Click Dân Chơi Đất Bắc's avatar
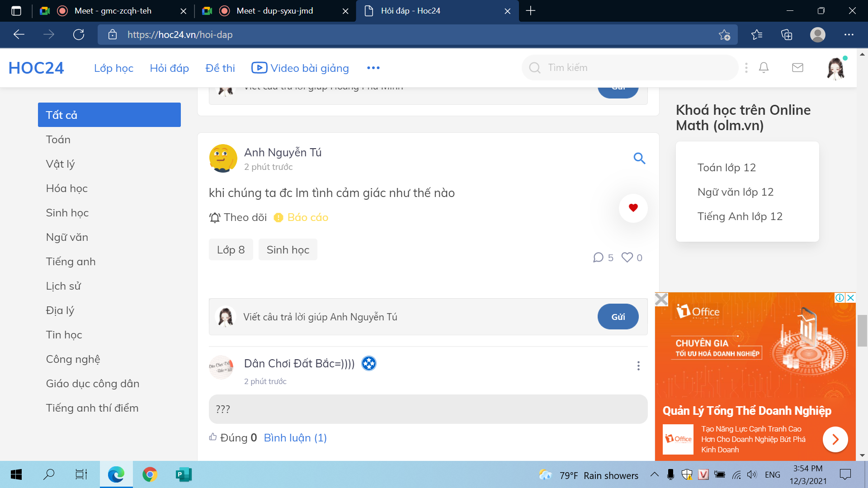Image resolution: width=868 pixels, height=488 pixels. pyautogui.click(x=221, y=367)
